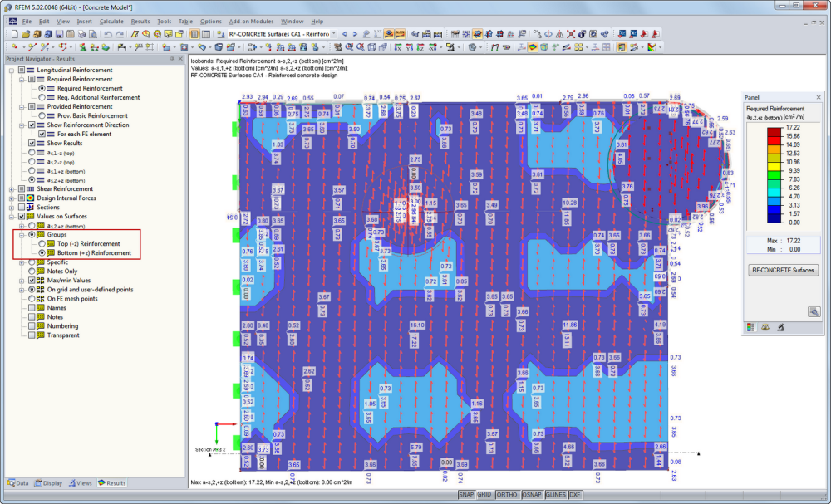Image resolution: width=831 pixels, height=504 pixels.
Task: Click the Save (floppy disk) icon
Action: pyautogui.click(x=59, y=34)
